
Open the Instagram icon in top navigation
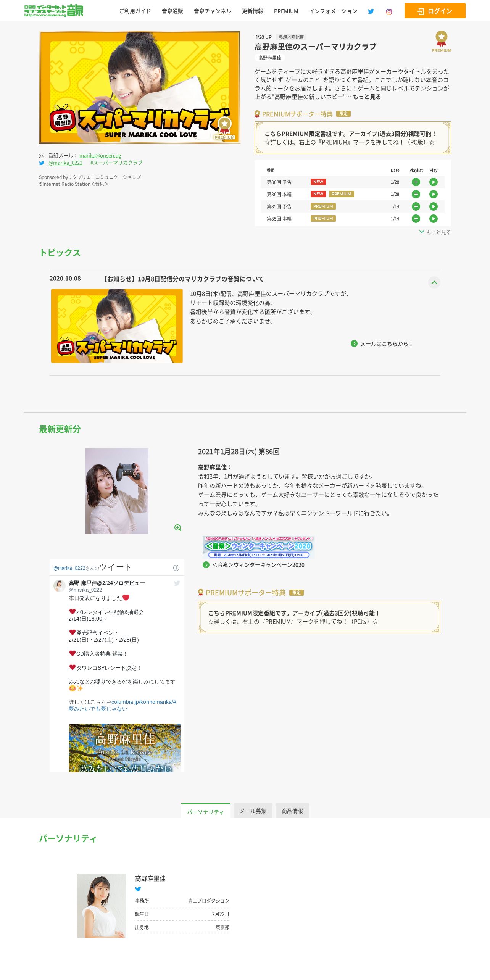pyautogui.click(x=389, y=11)
